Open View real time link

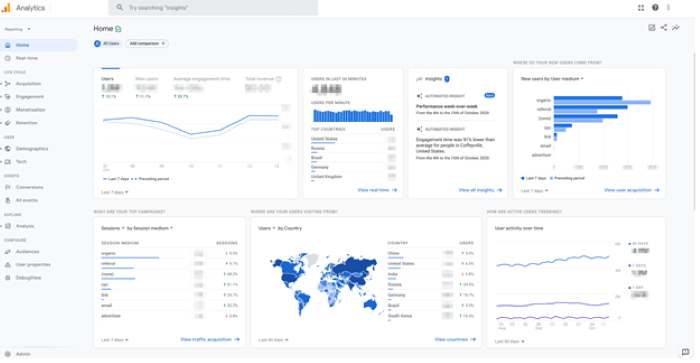[377, 190]
